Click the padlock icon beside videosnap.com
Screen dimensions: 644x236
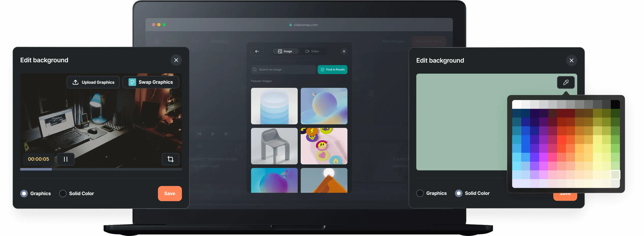click(x=291, y=25)
